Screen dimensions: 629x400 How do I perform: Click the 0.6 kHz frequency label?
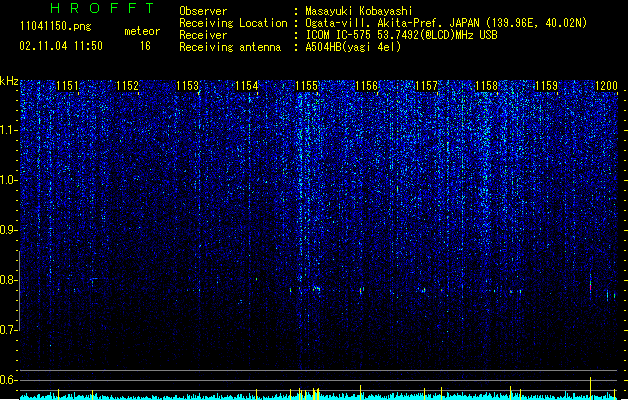[8, 380]
